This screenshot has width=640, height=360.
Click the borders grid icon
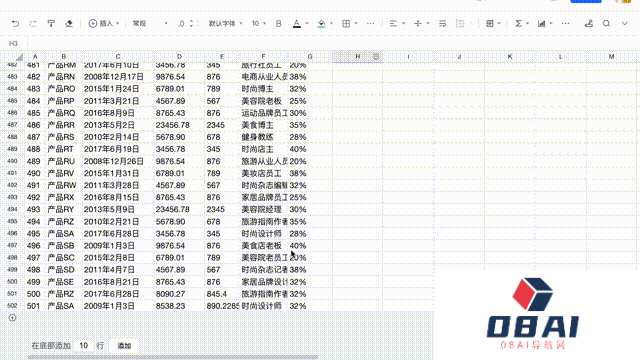pos(346,24)
